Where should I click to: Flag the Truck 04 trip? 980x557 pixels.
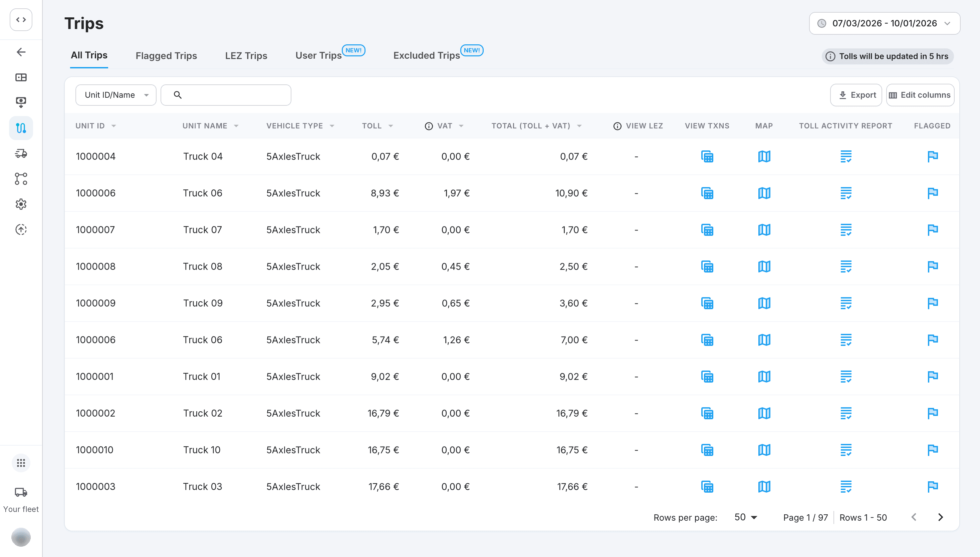pyautogui.click(x=933, y=156)
